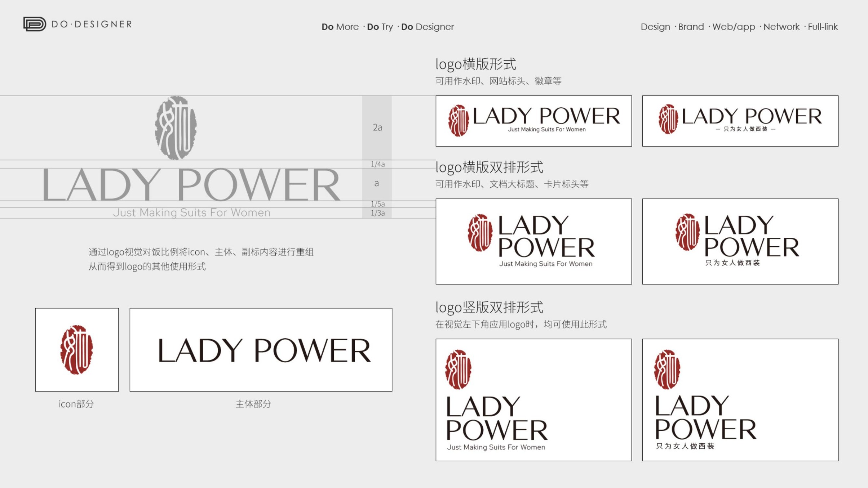Screen dimensions: 868x488
Task: Click the '在视觉左下角应用logo时' description
Action: tap(521, 324)
